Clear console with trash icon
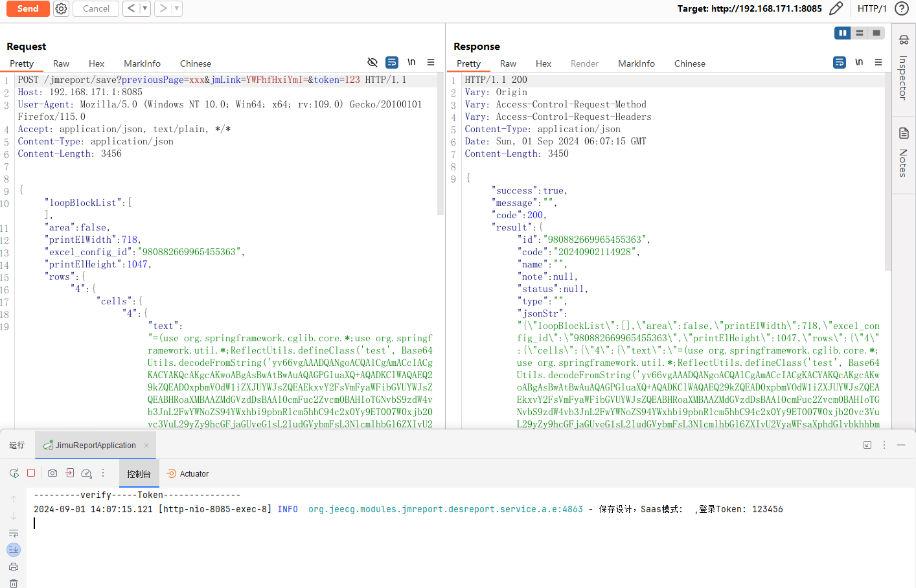Image resolution: width=916 pixels, height=588 pixels. tap(14, 583)
